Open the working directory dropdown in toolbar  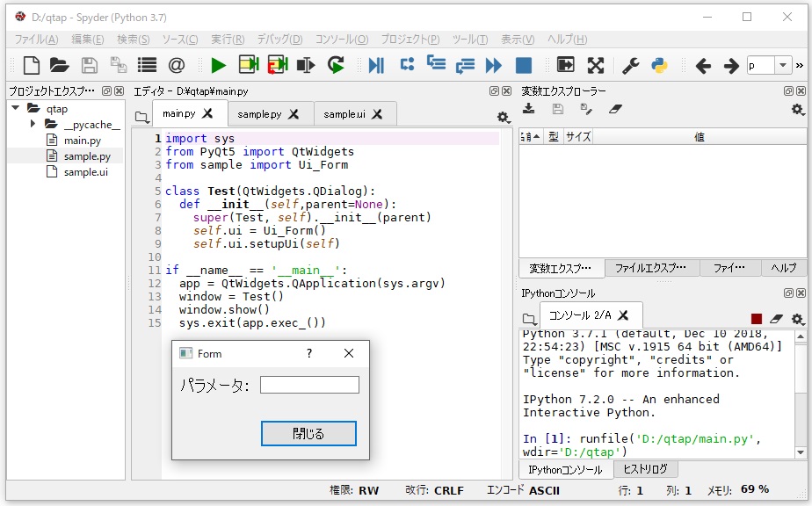click(x=781, y=66)
